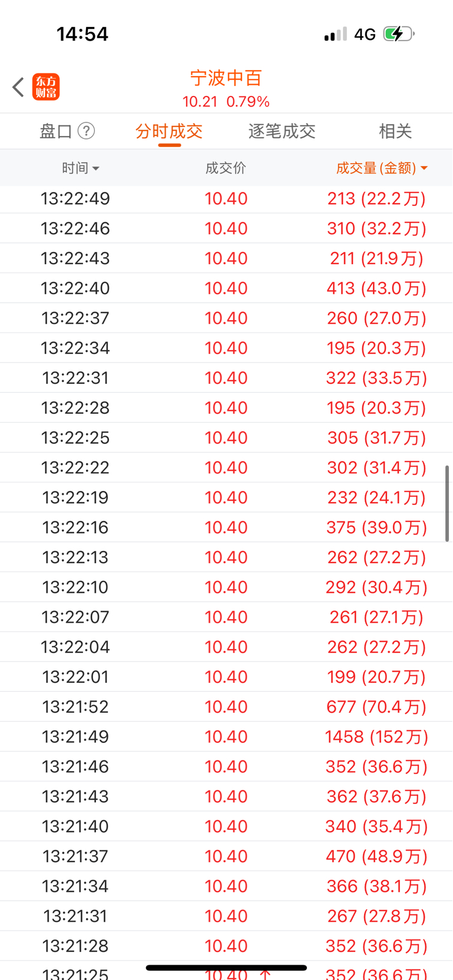Select the 13:22:49 trade row
This screenshot has height=980, width=453.
coord(226,198)
